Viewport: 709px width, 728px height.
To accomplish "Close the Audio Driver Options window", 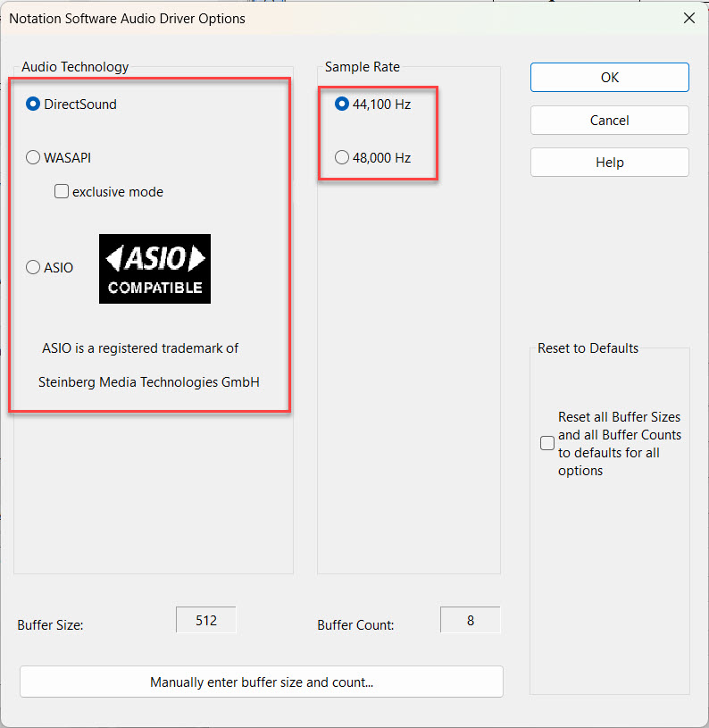I will pyautogui.click(x=688, y=18).
